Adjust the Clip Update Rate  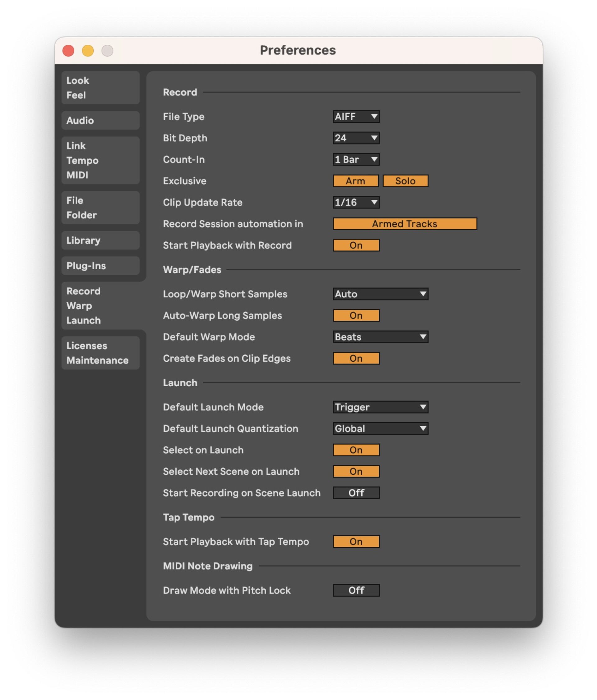click(x=356, y=202)
